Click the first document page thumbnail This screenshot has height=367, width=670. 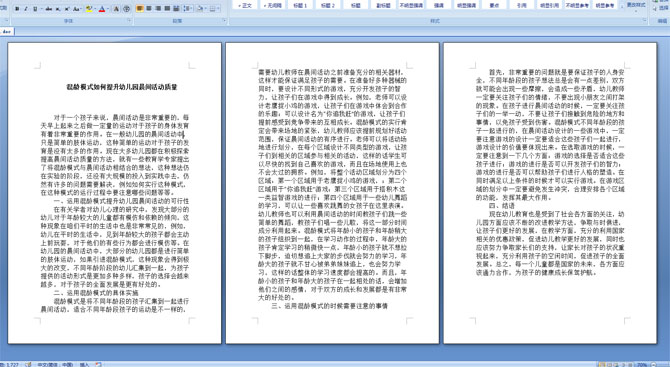(x=115, y=193)
